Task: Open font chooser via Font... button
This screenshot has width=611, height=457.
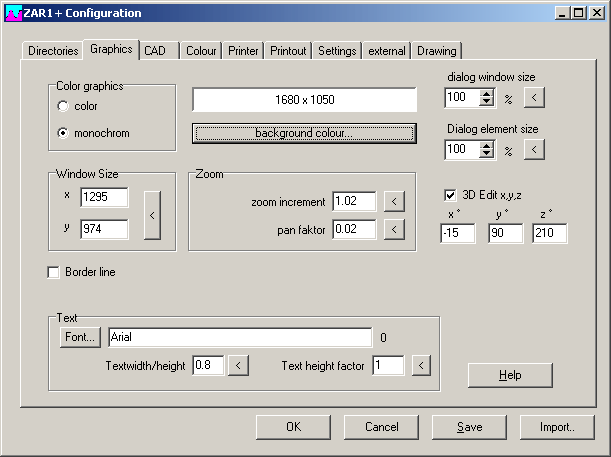Action: tap(81, 338)
